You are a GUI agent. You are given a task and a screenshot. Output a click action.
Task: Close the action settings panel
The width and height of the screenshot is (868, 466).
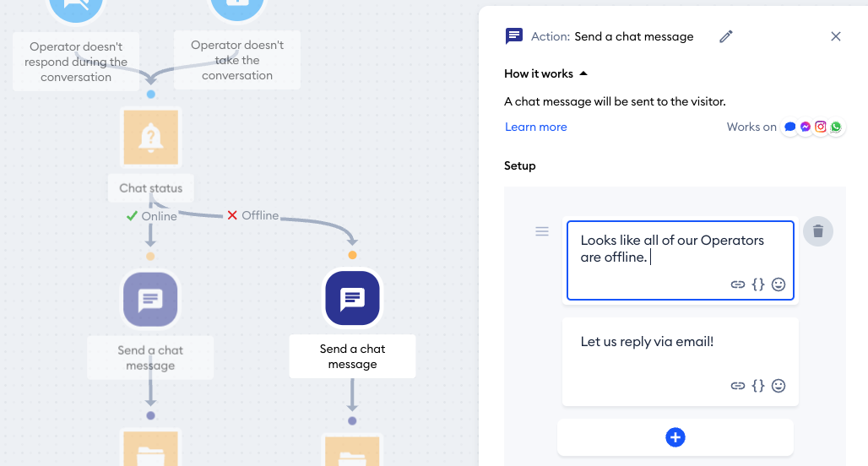pos(836,36)
